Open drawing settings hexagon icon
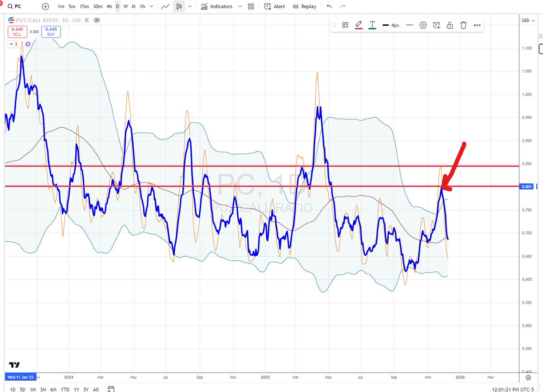Viewport: 543px width, 392px height. (423, 25)
